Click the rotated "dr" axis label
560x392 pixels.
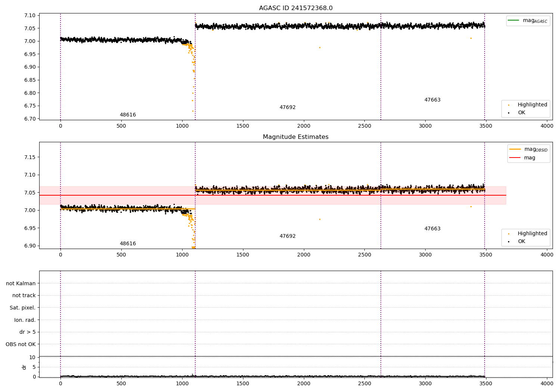pos(24,367)
